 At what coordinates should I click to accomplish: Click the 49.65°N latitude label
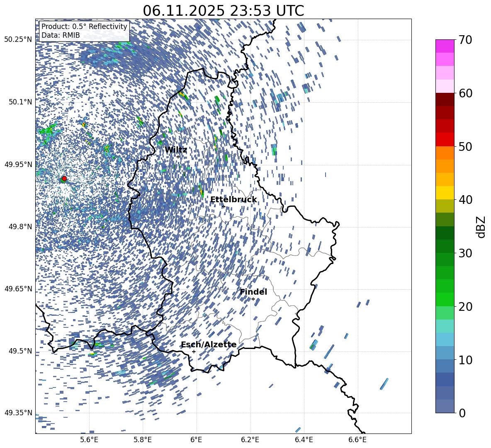18,289
